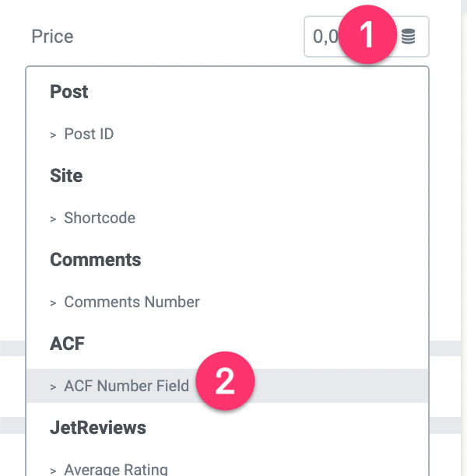Click the Price control label

pyautogui.click(x=53, y=37)
